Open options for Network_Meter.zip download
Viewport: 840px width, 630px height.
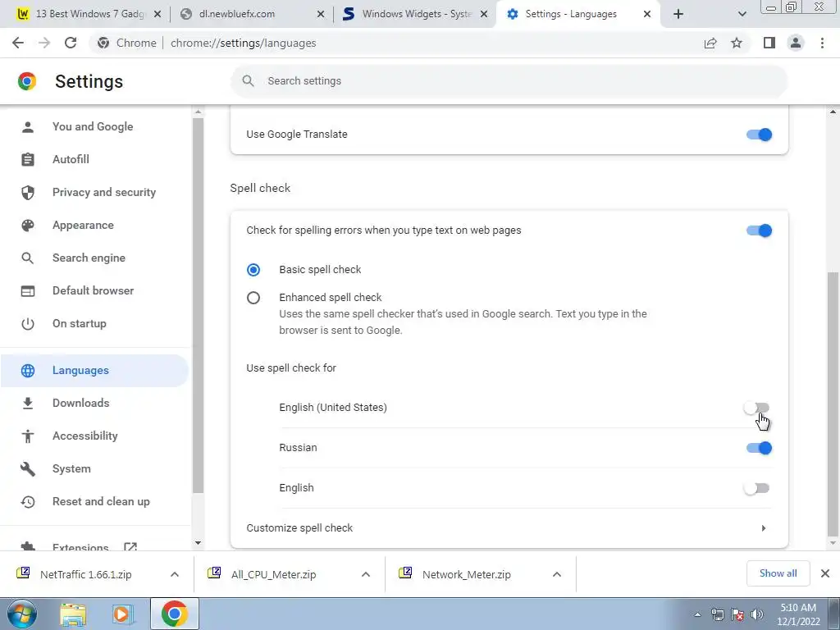click(x=557, y=574)
